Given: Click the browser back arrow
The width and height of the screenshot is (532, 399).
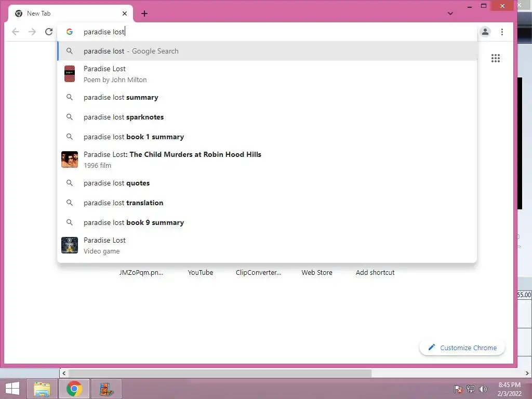Looking at the screenshot, I should [16, 32].
